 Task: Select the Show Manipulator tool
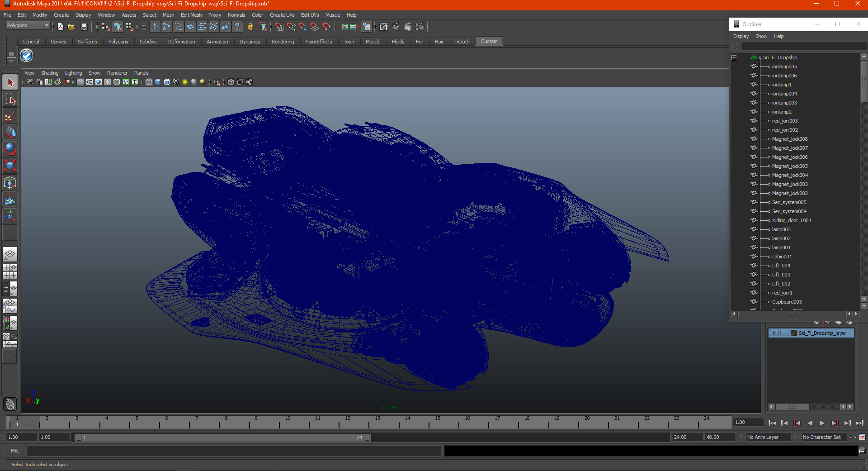[x=10, y=216]
